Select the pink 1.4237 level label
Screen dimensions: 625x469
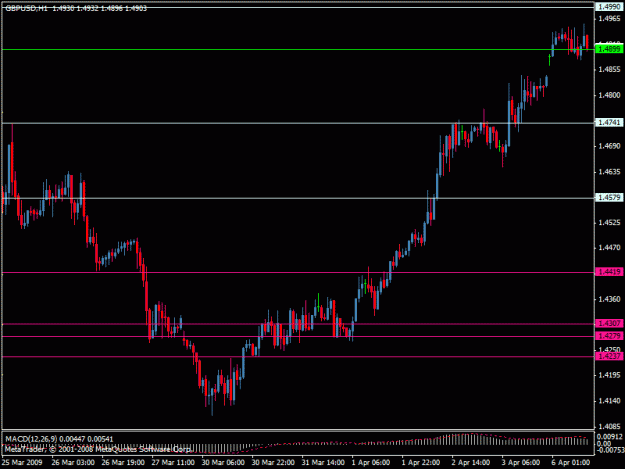[609, 356]
